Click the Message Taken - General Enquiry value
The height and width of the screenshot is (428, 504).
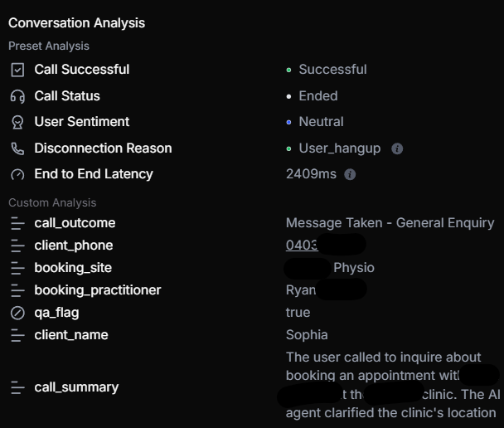pyautogui.click(x=390, y=223)
